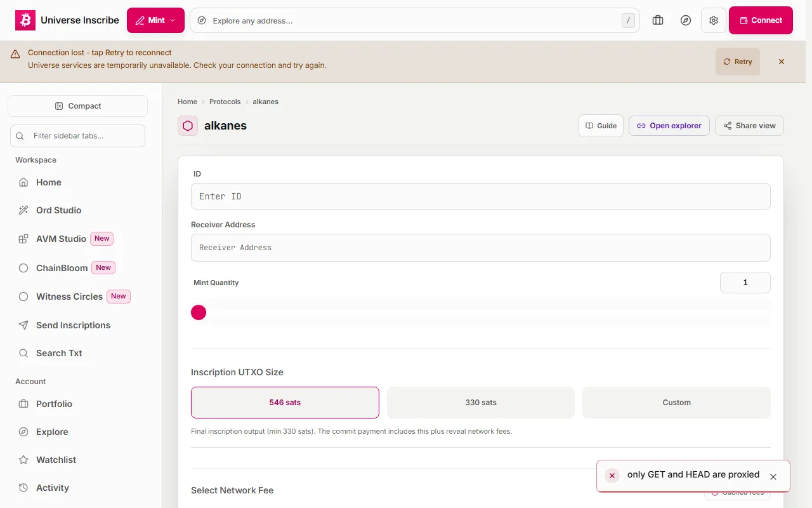Click the Share view button
This screenshot has height=508, width=812.
pyautogui.click(x=749, y=126)
